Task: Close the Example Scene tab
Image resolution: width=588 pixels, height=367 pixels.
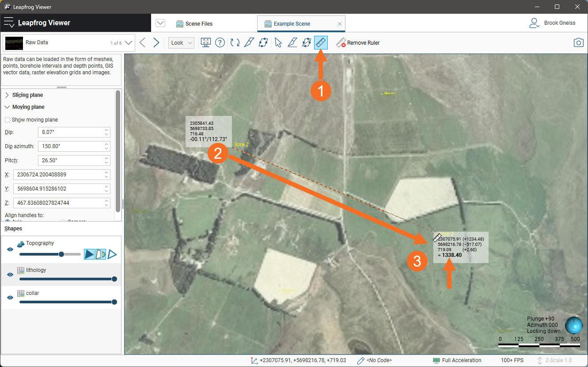Action: pyautogui.click(x=339, y=24)
